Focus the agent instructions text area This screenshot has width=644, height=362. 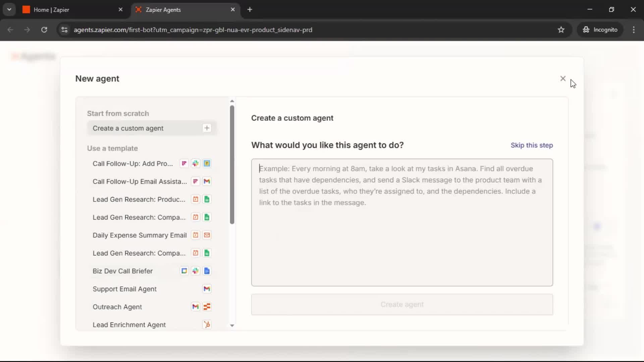(x=402, y=222)
